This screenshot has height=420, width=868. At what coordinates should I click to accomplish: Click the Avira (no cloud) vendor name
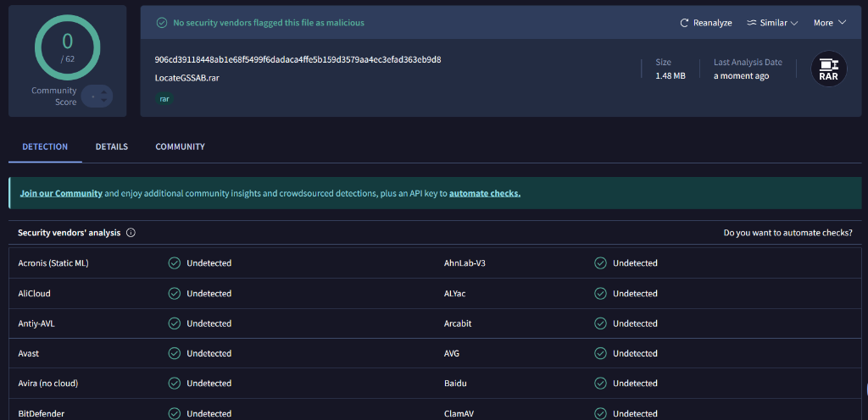click(x=48, y=383)
